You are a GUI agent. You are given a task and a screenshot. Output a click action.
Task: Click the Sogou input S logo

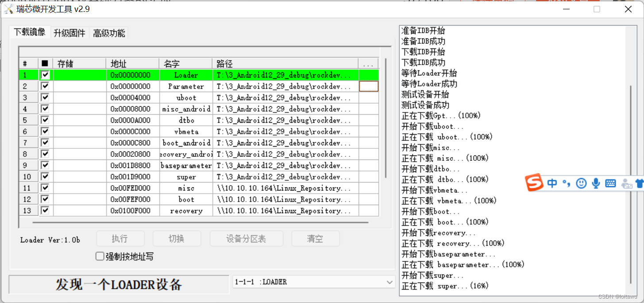click(x=533, y=183)
